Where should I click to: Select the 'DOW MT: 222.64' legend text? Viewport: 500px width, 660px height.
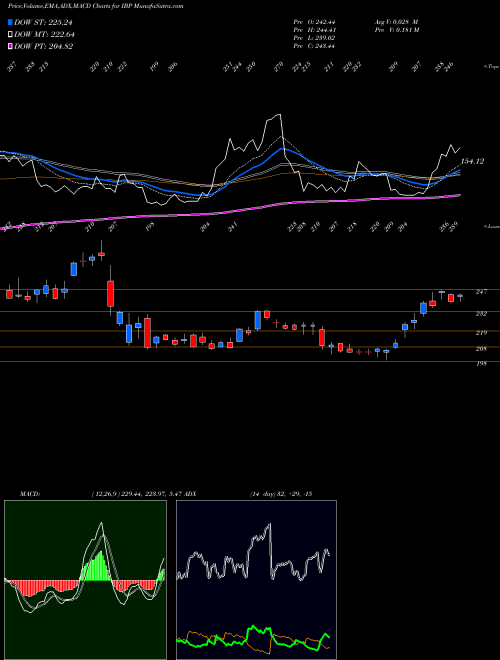pos(44,34)
